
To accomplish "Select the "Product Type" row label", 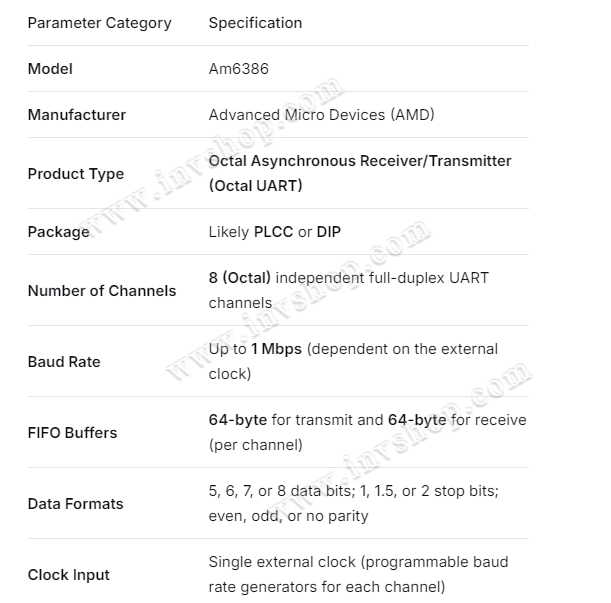I will click(76, 174).
